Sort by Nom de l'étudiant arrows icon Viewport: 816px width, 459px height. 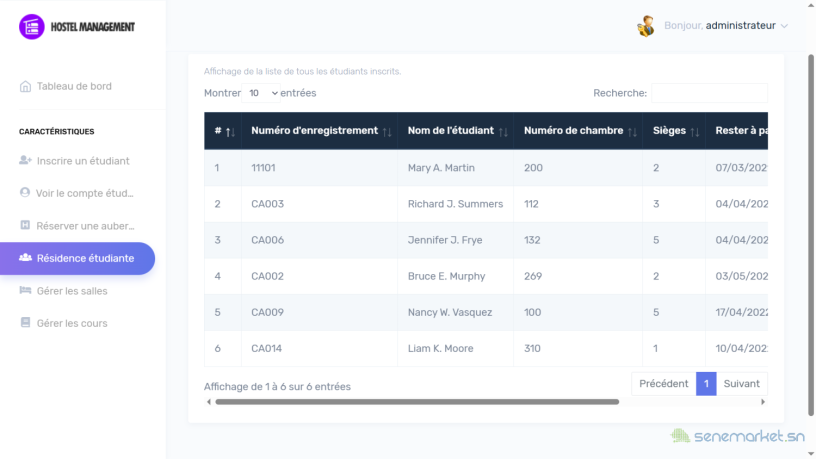point(503,132)
